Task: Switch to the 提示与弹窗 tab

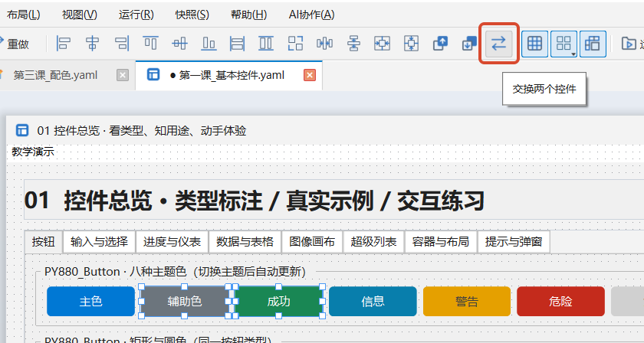Action: [514, 242]
